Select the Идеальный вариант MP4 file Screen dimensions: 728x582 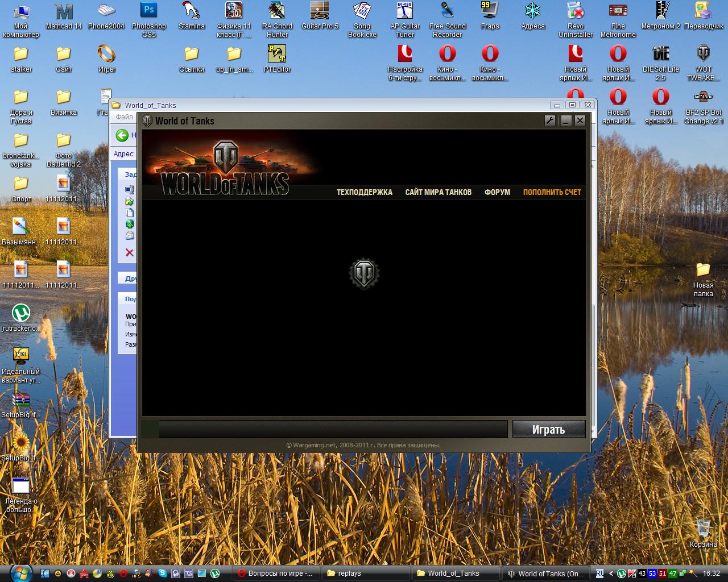(21, 366)
